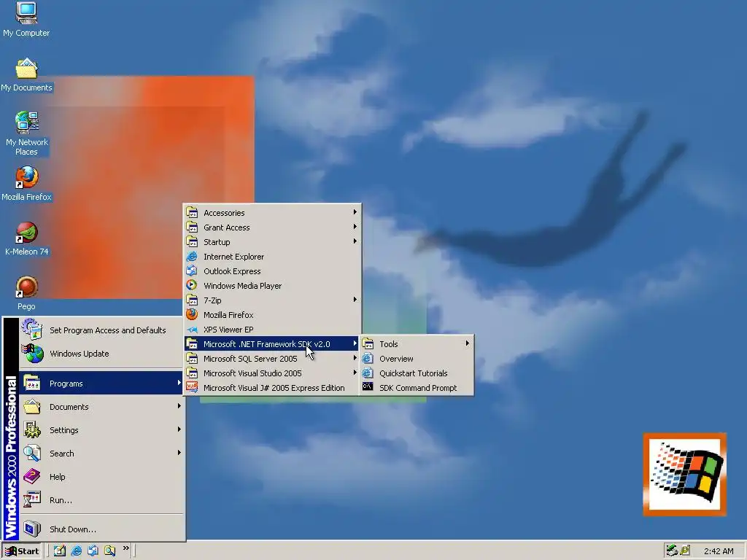
Task: Click the Set Program Access and Defaults icon
Action: tap(32, 330)
